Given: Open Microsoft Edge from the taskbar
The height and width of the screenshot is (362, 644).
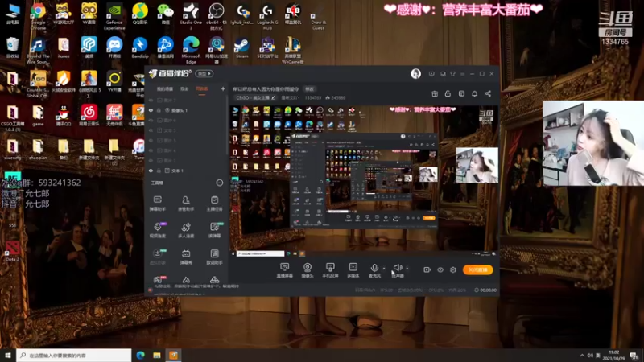Looking at the screenshot, I should [140, 356].
